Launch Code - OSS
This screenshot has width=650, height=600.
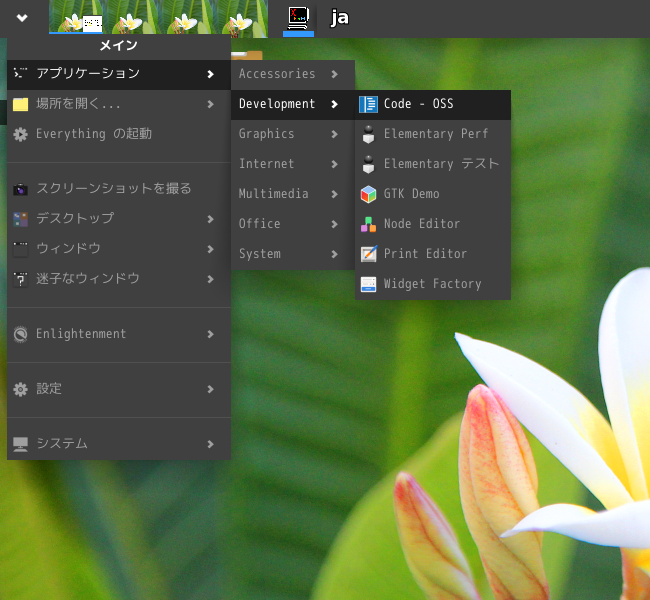tap(433, 104)
